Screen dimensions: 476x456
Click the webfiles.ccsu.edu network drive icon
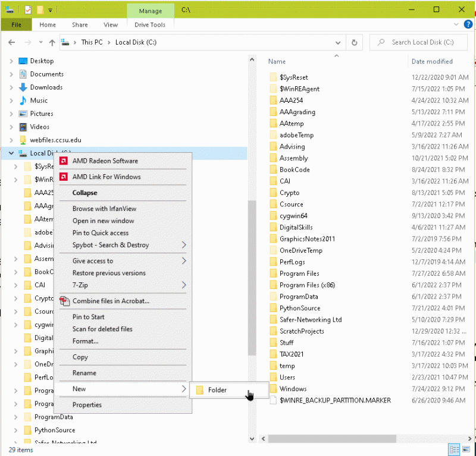tap(23, 140)
